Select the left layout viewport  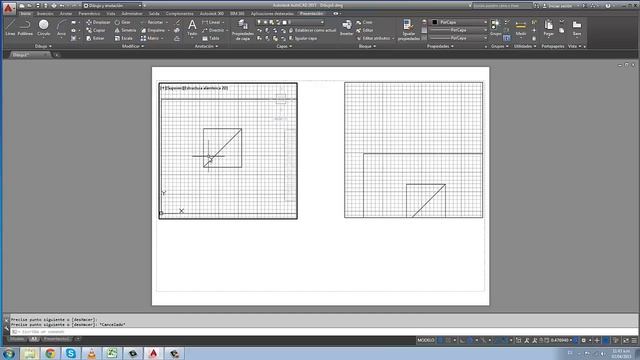coord(228,151)
